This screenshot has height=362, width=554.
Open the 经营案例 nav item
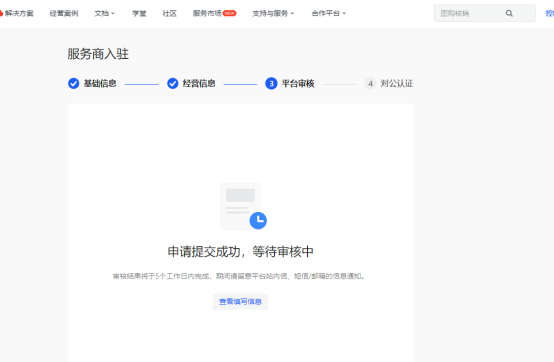(64, 13)
